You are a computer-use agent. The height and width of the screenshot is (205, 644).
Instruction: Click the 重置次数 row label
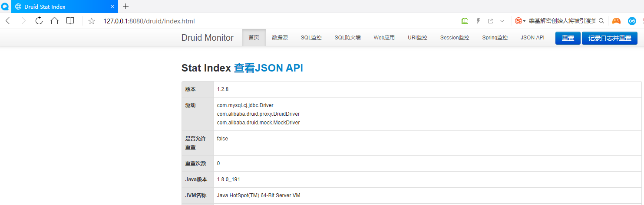point(196,163)
